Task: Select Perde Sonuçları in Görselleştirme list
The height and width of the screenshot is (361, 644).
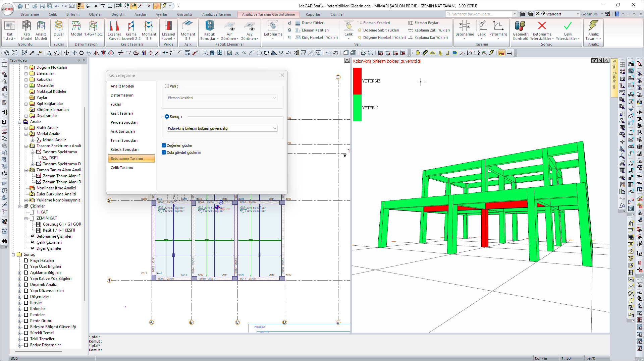Action: coord(124,122)
